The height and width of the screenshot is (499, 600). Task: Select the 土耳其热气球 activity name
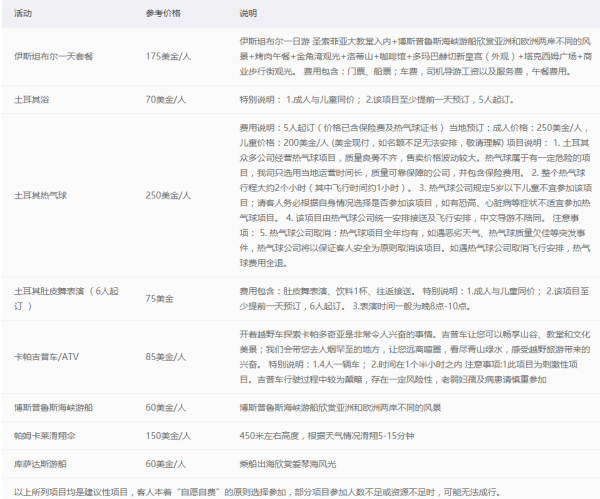(x=40, y=196)
